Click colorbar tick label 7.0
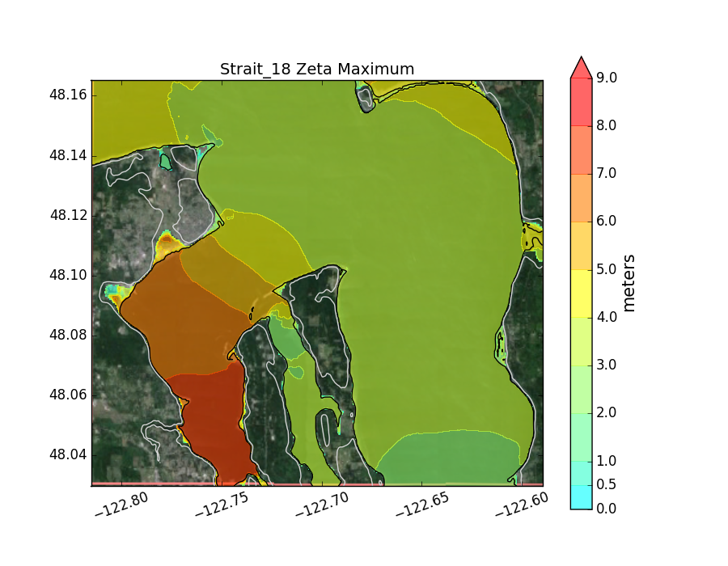728x566 pixels. point(607,173)
